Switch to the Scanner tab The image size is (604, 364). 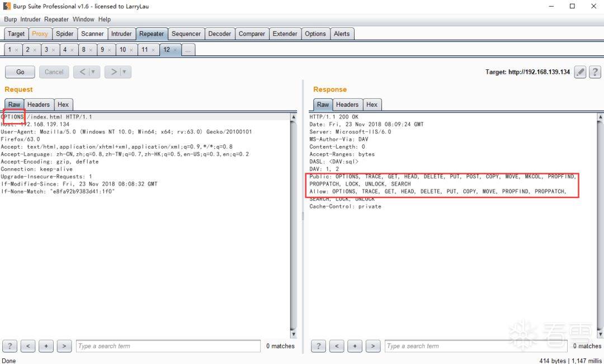(92, 34)
